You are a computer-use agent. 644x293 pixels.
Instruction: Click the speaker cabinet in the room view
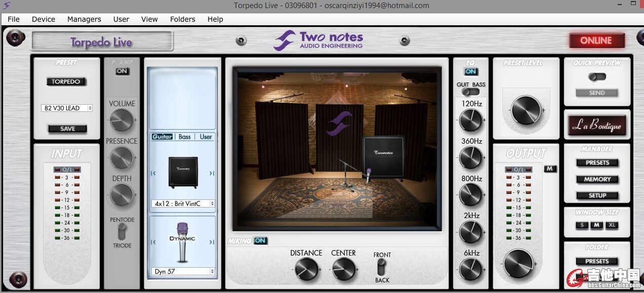(x=383, y=158)
